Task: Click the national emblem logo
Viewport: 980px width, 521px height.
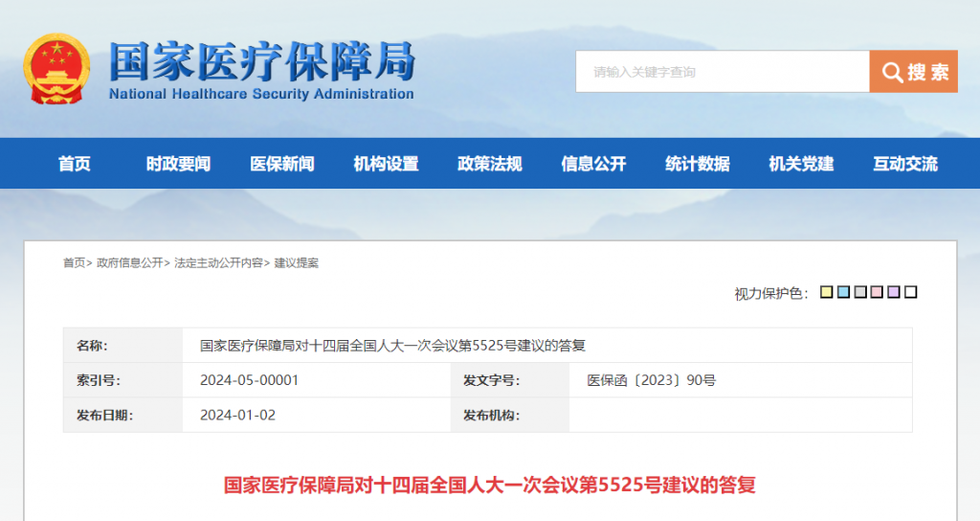Action: 56,69
